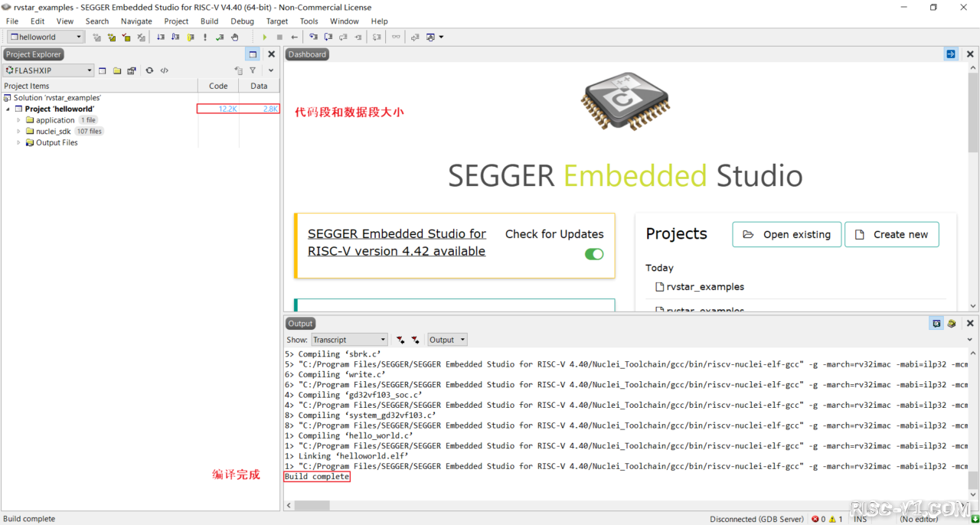Screen dimensions: 980x525
Task: Toggle the Project Explorer window float button
Action: (x=253, y=54)
